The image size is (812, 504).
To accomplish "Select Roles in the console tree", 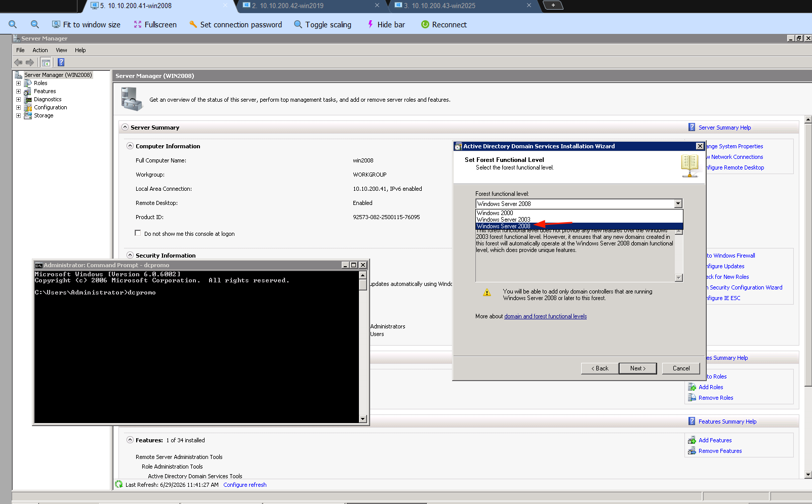I will pos(40,83).
